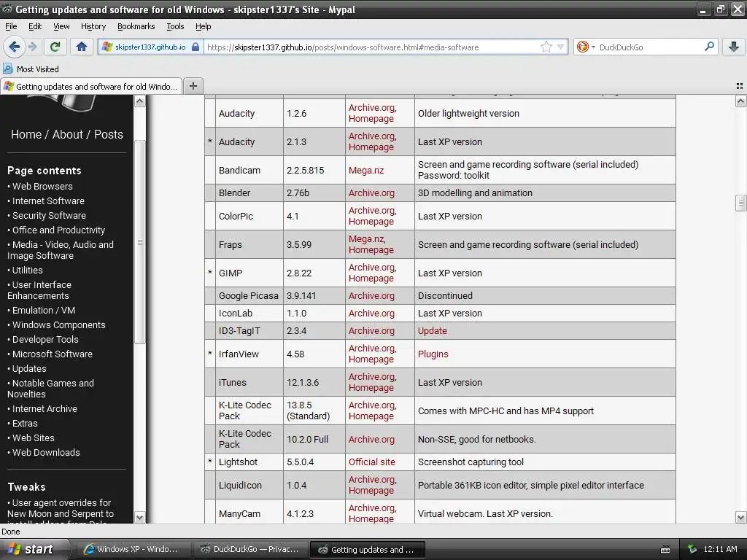Open the Downloads arrow toolbar button
This screenshot has width=747, height=560.
point(734,47)
